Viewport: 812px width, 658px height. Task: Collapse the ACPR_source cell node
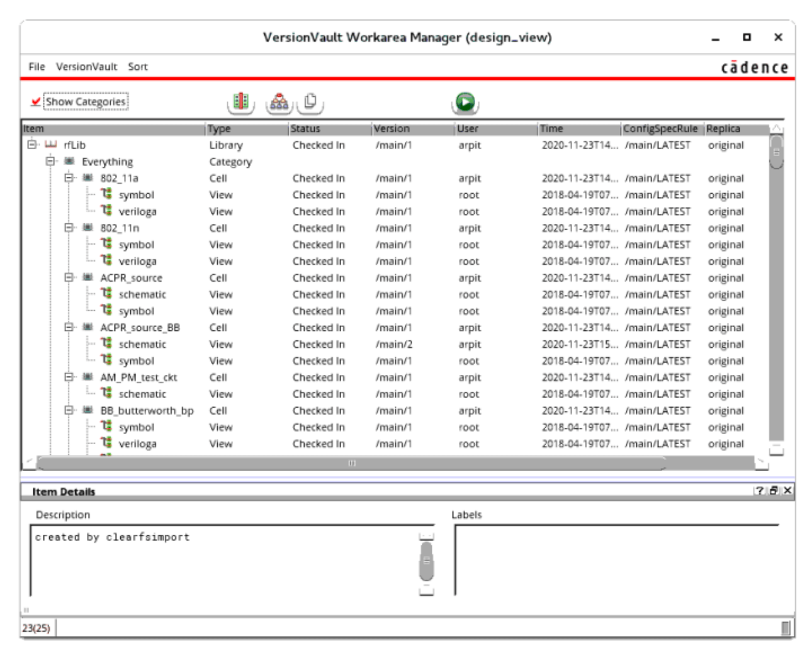(69, 277)
